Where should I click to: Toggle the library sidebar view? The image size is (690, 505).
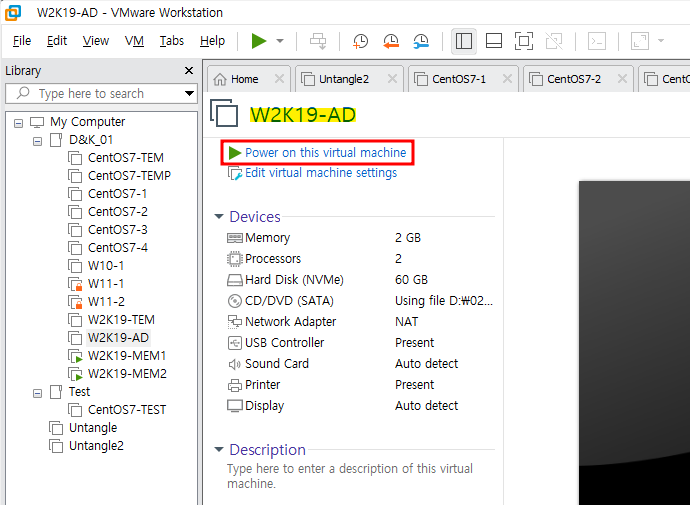464,41
